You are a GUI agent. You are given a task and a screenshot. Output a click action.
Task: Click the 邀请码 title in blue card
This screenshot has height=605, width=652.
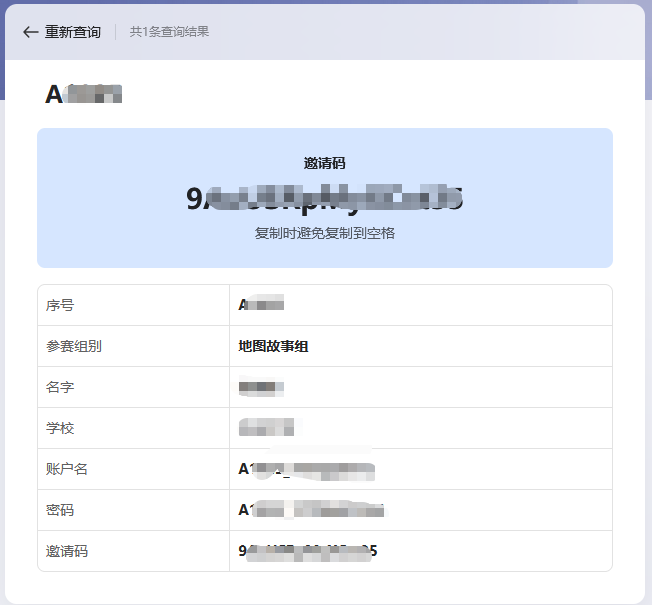click(x=324, y=163)
